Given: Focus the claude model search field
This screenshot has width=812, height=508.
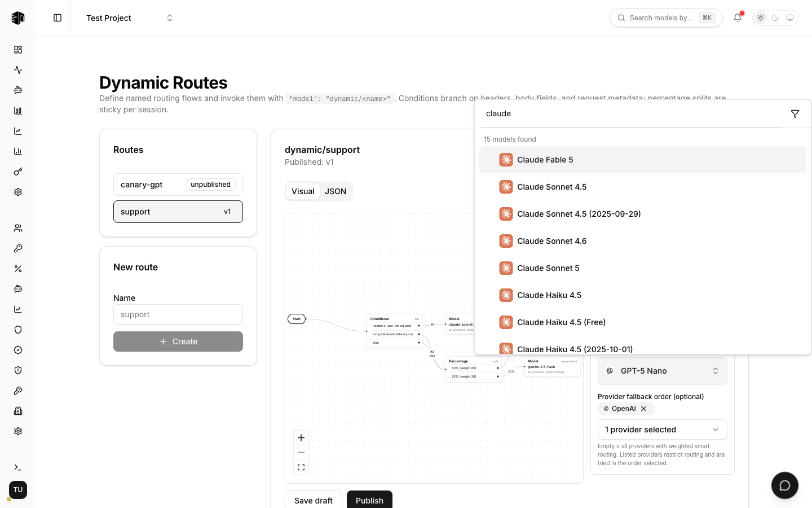Looking at the screenshot, I should pyautogui.click(x=632, y=113).
